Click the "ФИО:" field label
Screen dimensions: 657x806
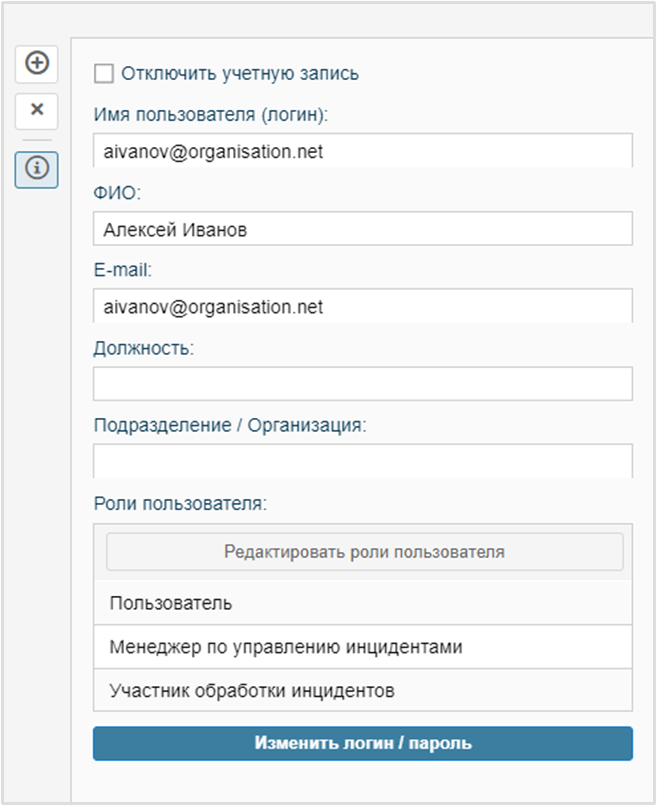117,192
